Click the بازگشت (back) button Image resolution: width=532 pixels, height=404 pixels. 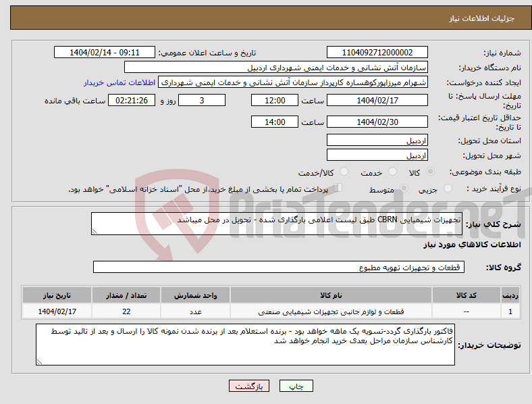tap(248, 386)
